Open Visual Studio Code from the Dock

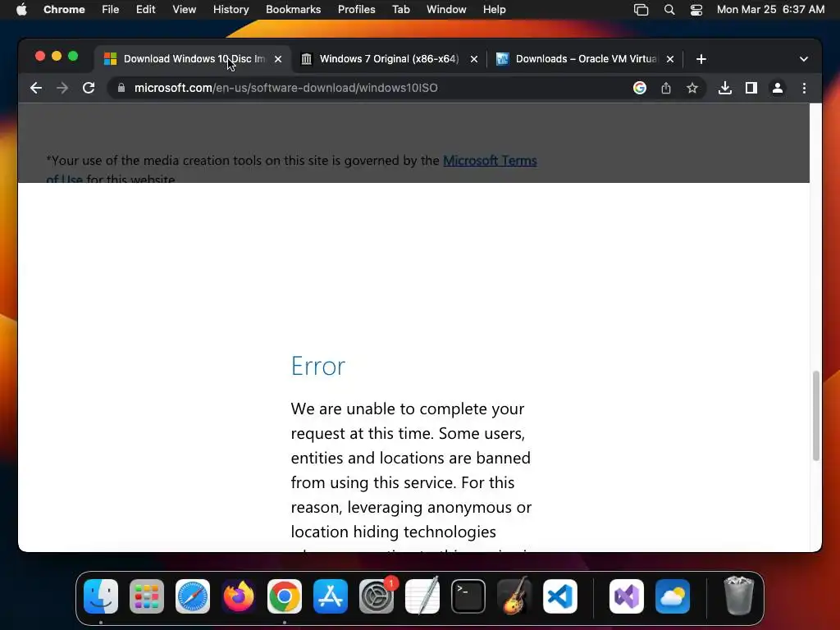tap(559, 596)
